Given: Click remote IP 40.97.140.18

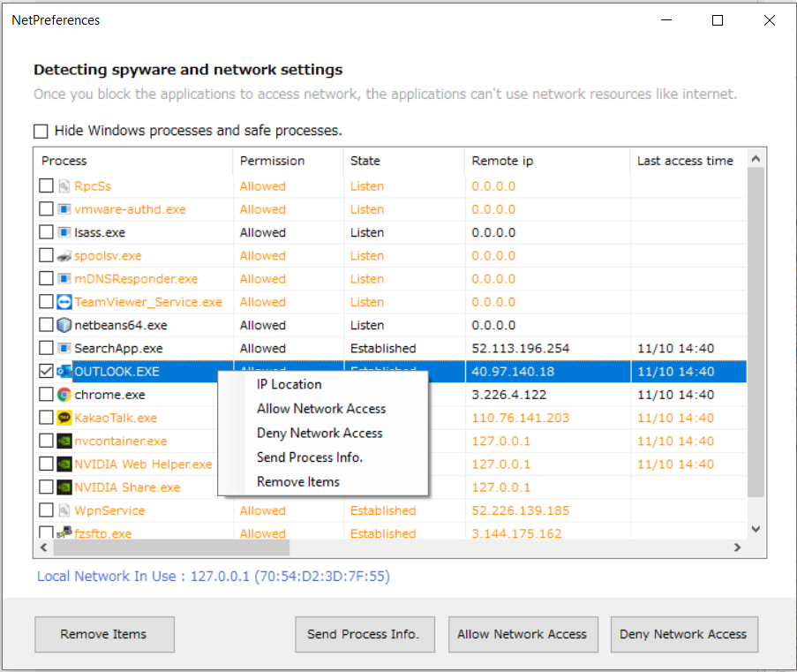Looking at the screenshot, I should 513,372.
